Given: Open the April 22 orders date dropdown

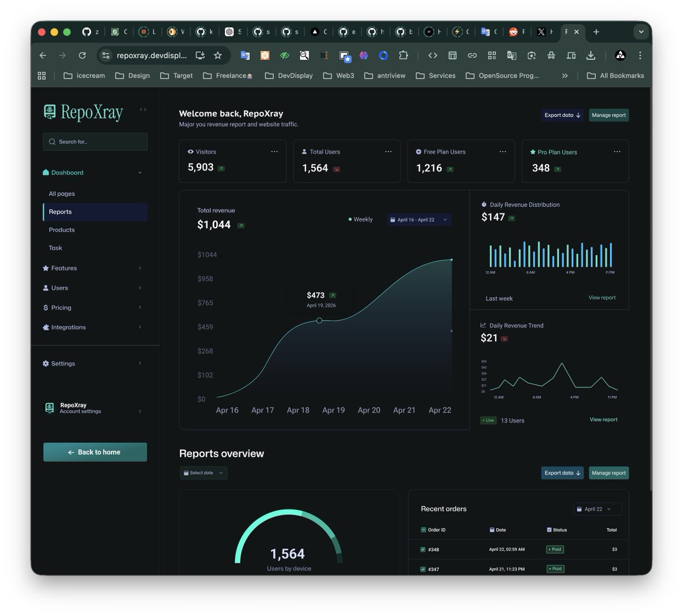Looking at the screenshot, I should [x=597, y=509].
